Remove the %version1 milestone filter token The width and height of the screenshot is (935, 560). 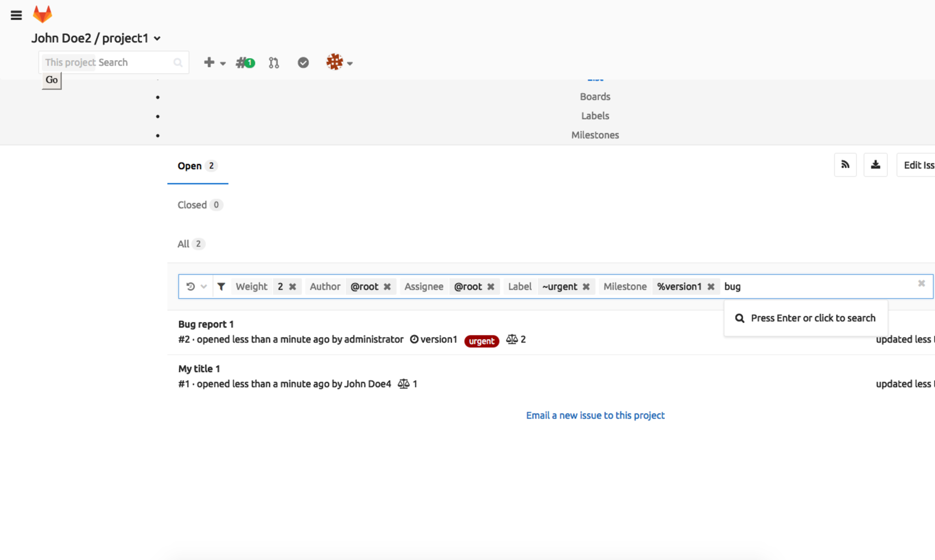pyautogui.click(x=711, y=287)
